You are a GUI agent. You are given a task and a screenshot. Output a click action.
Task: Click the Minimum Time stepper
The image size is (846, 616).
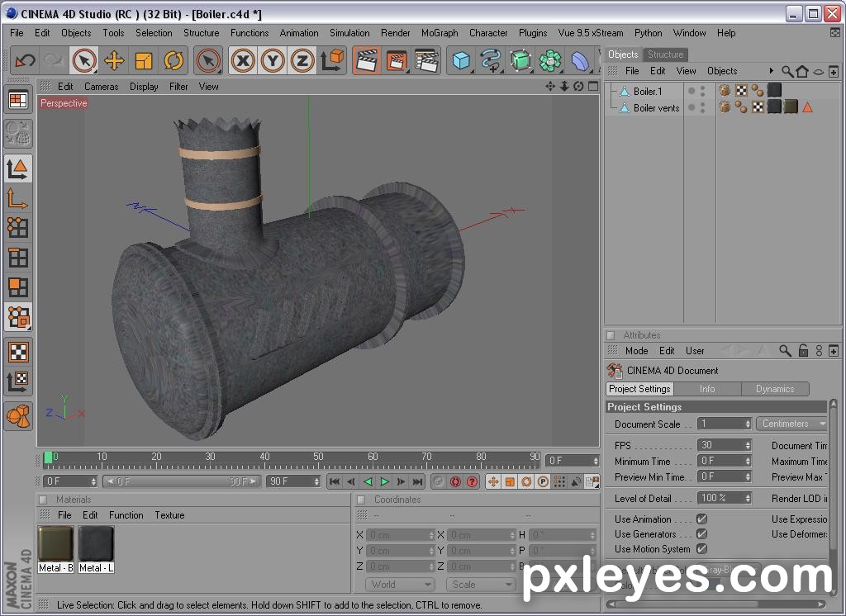(748, 462)
